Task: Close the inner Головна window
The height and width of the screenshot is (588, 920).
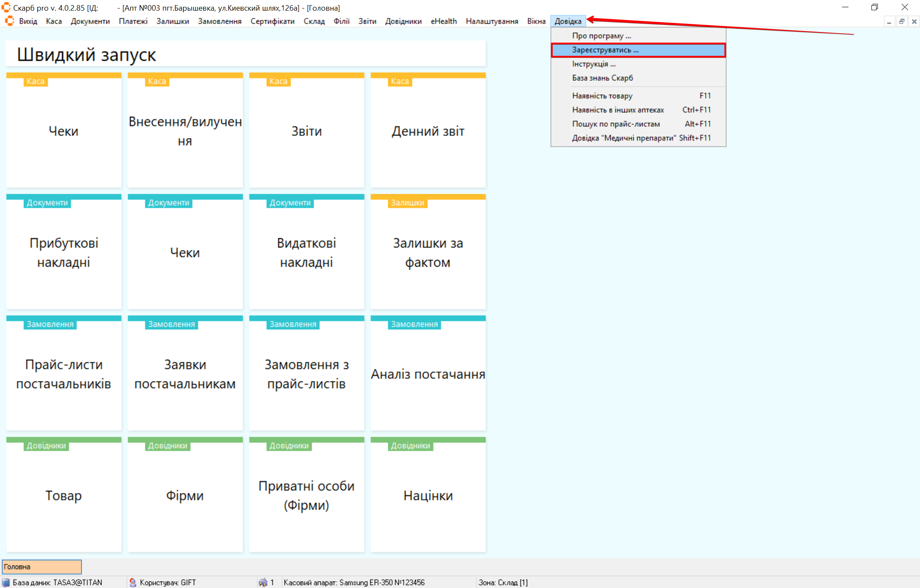Action: (914, 21)
